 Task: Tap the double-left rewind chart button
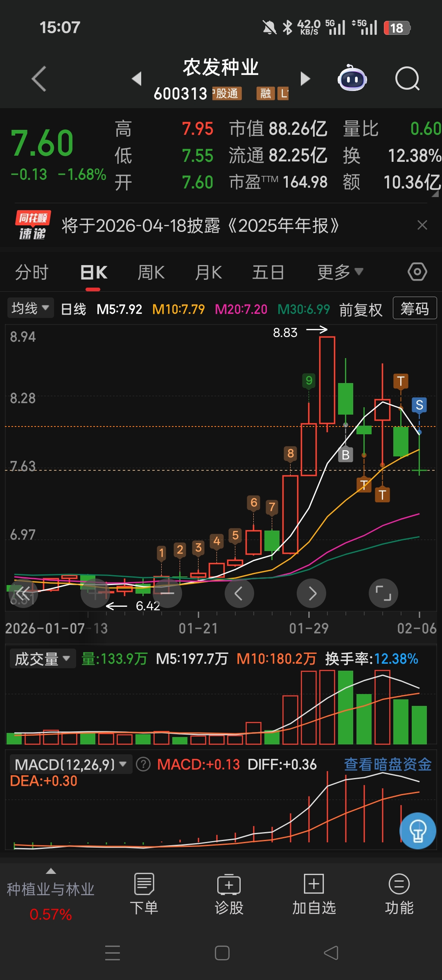pyautogui.click(x=23, y=593)
